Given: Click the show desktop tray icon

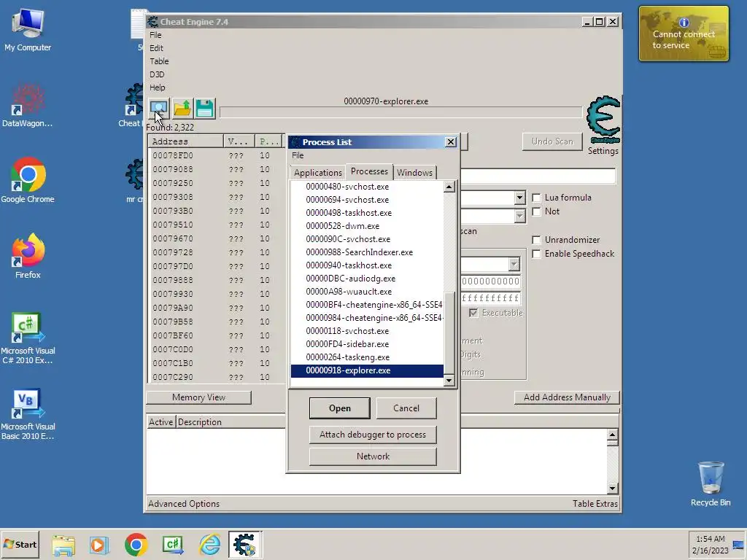Looking at the screenshot, I should 738,544.
